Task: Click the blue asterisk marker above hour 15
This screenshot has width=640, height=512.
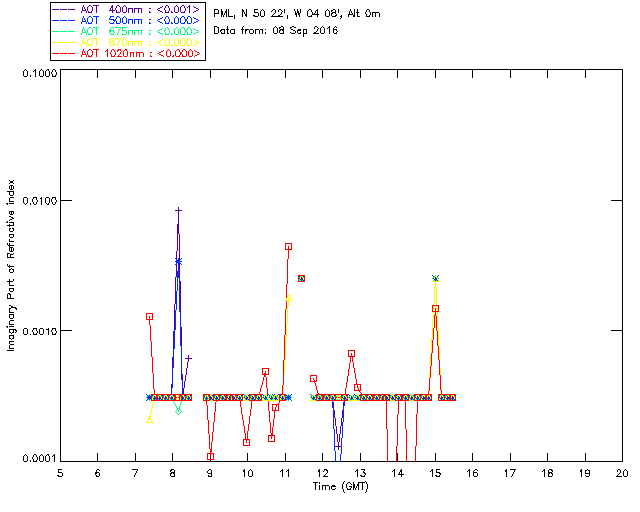Action: click(x=436, y=278)
